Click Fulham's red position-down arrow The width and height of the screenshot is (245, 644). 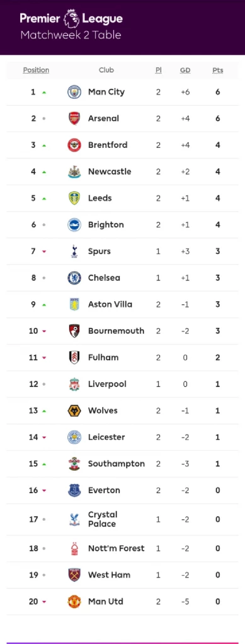[44, 358]
